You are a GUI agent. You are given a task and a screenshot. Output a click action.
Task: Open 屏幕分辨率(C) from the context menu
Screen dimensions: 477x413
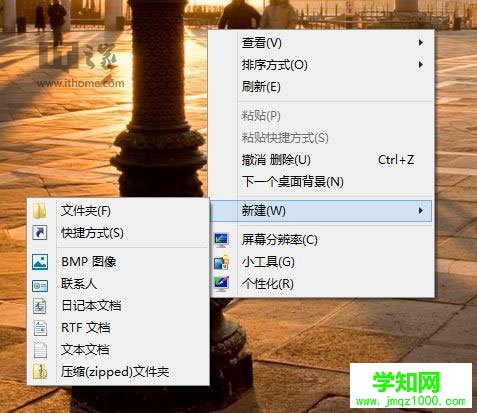click(x=321, y=240)
